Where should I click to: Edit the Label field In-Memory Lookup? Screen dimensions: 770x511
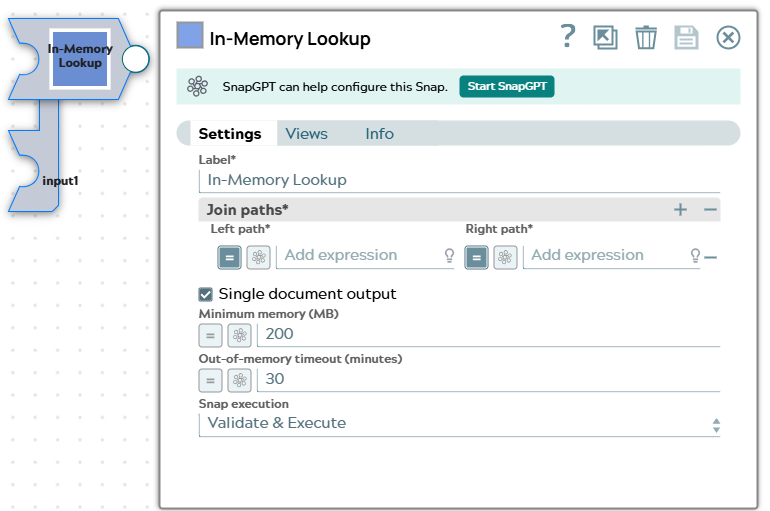click(459, 180)
